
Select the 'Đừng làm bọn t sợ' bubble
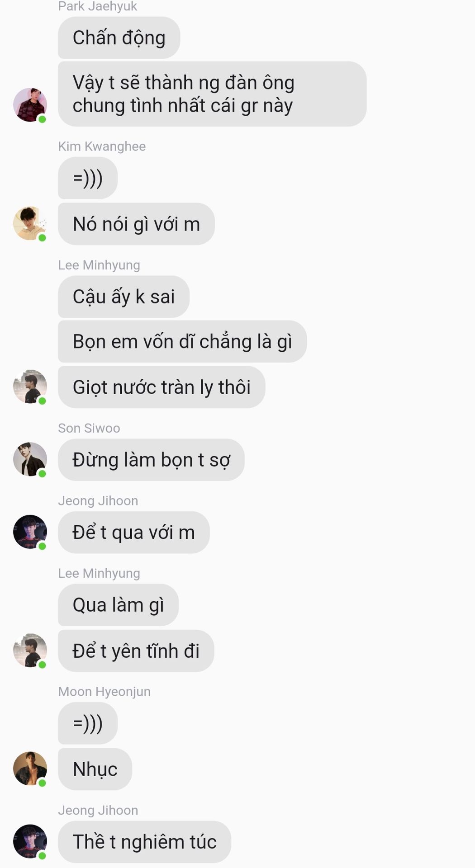(x=151, y=460)
